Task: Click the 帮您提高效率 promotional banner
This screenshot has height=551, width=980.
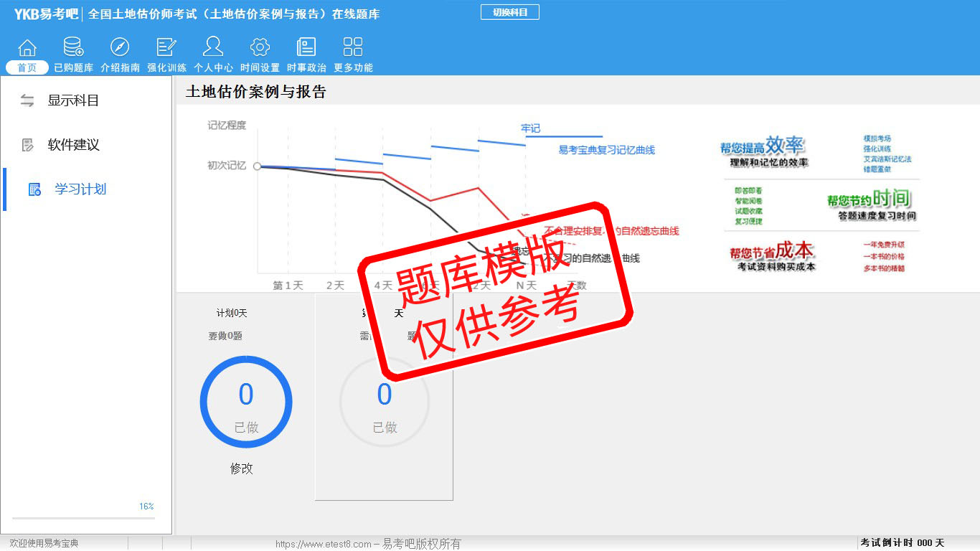Action: coord(763,153)
